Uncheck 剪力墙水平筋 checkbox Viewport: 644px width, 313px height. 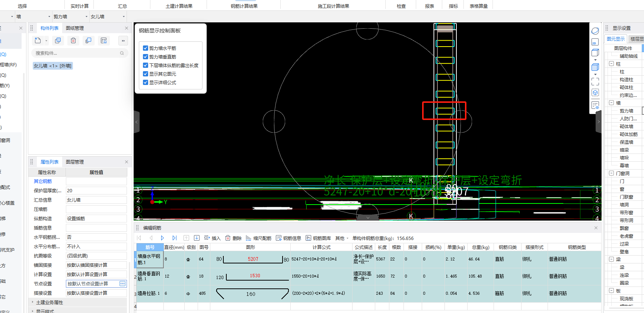click(146, 48)
